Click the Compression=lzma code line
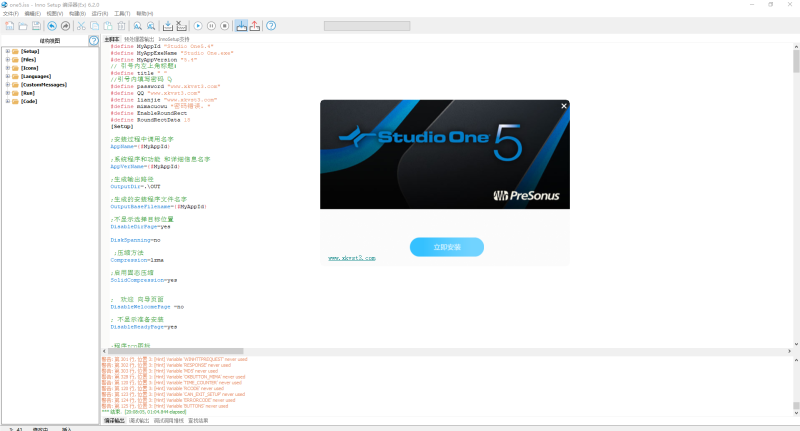Viewport: 800px width, 431px height. (x=137, y=260)
